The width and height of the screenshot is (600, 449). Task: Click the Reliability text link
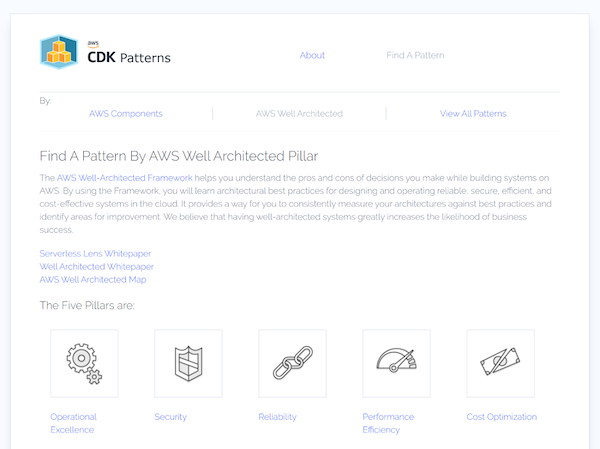277,417
